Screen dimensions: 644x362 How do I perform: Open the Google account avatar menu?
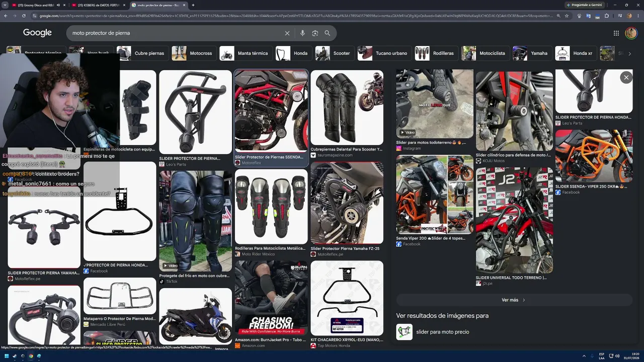click(631, 33)
